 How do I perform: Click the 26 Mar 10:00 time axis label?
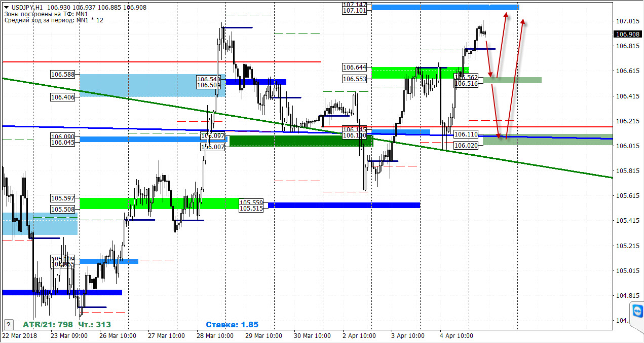(x=118, y=336)
